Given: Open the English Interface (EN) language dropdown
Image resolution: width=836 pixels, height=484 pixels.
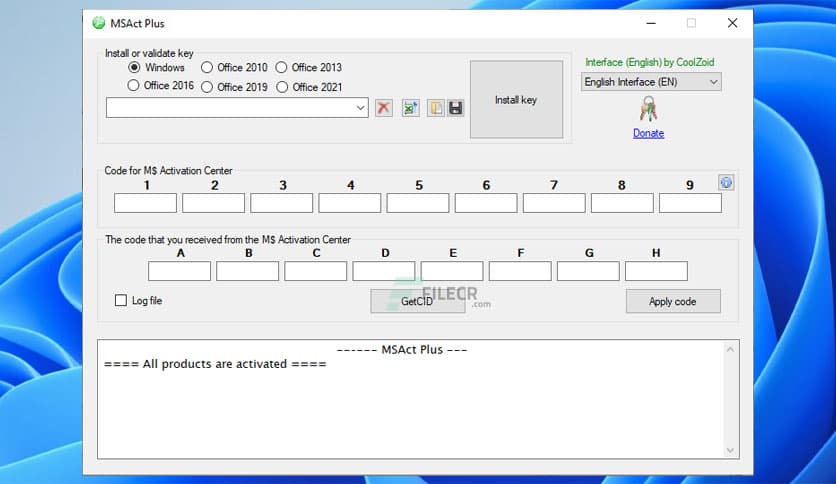Looking at the screenshot, I should tap(651, 82).
